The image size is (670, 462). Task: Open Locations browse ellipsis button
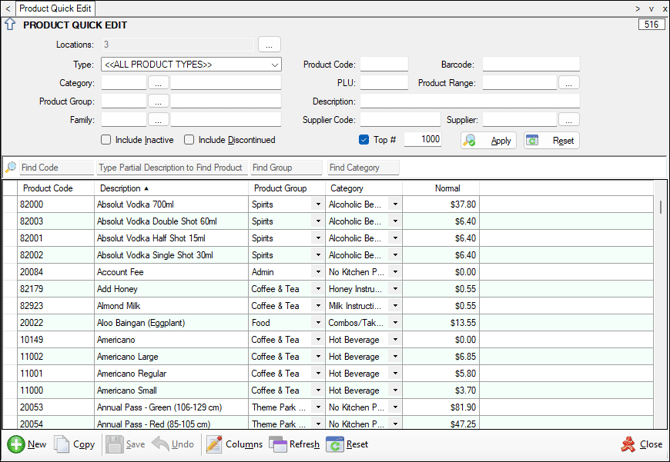click(269, 44)
